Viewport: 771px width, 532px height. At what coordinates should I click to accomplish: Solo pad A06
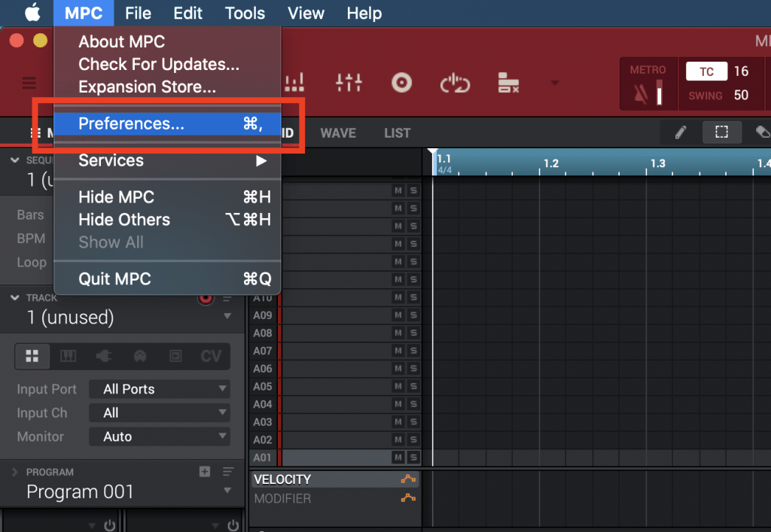pyautogui.click(x=413, y=369)
